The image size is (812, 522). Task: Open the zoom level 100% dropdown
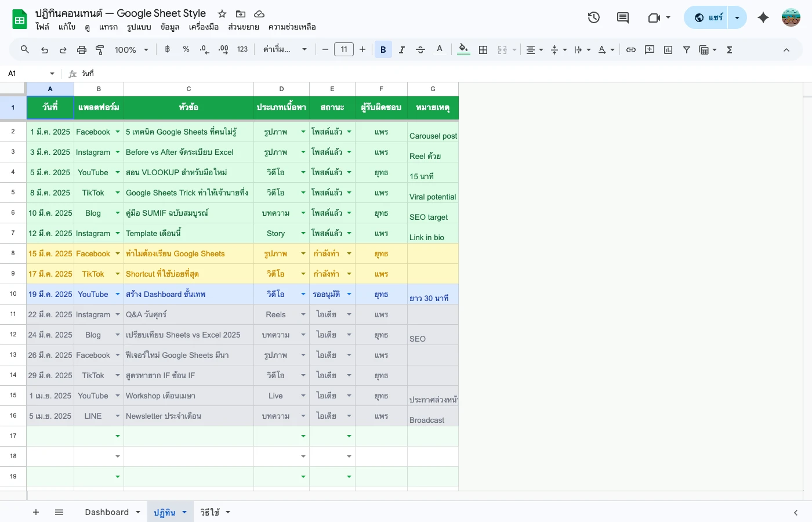pos(130,49)
